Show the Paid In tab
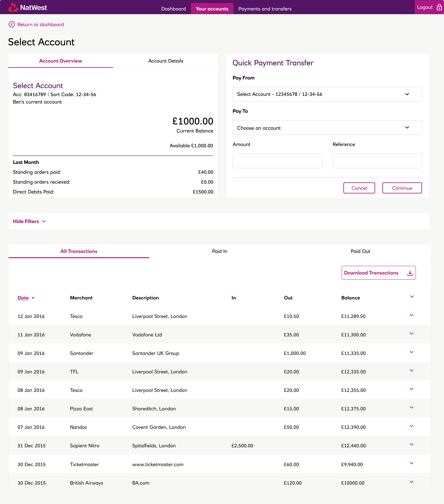The image size is (444, 504). pos(220,251)
